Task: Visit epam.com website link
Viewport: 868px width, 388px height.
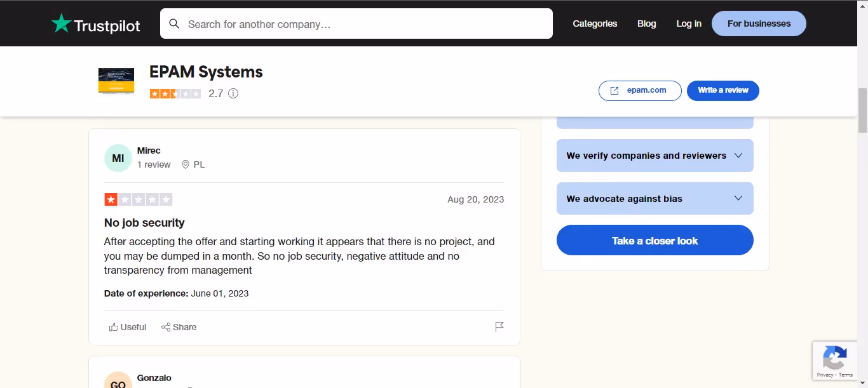Action: 640,90
